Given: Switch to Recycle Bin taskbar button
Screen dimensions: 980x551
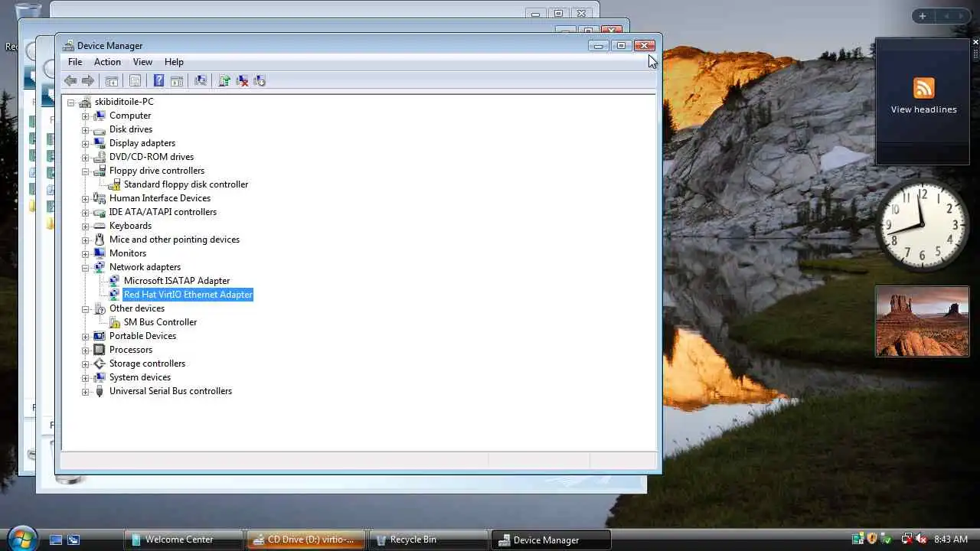Looking at the screenshot, I should 427,540.
